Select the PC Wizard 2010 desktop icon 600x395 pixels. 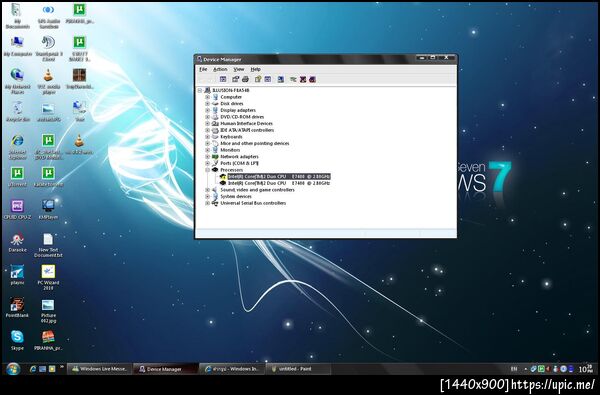coord(48,277)
